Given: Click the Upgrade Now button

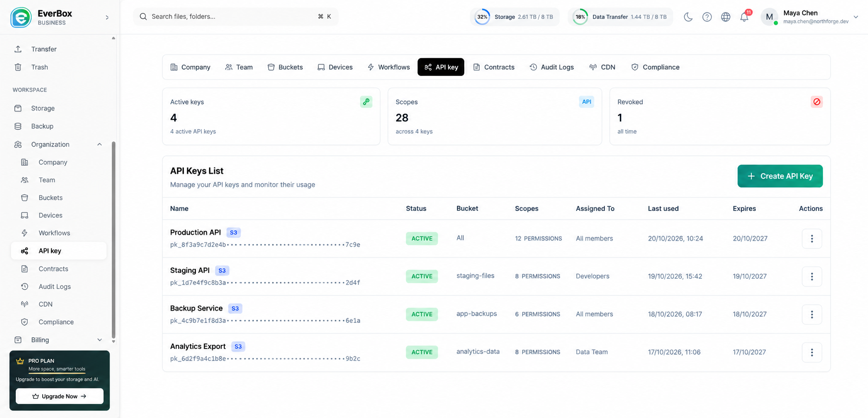Looking at the screenshot, I should [x=60, y=396].
